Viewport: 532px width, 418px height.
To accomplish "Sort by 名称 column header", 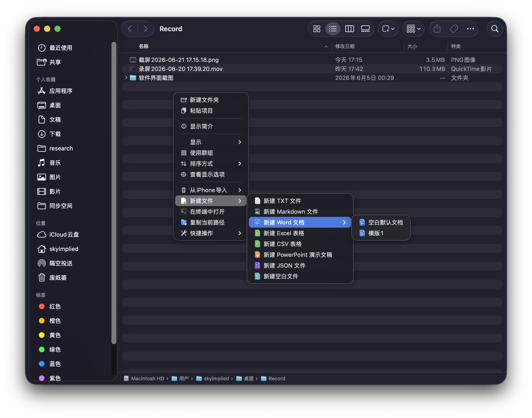I will pyautogui.click(x=144, y=46).
